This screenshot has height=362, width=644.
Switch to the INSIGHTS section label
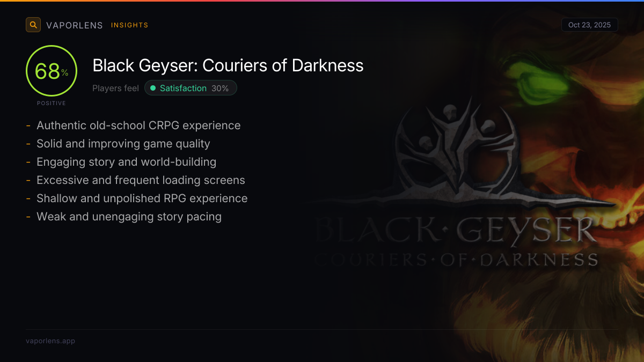pyautogui.click(x=130, y=25)
